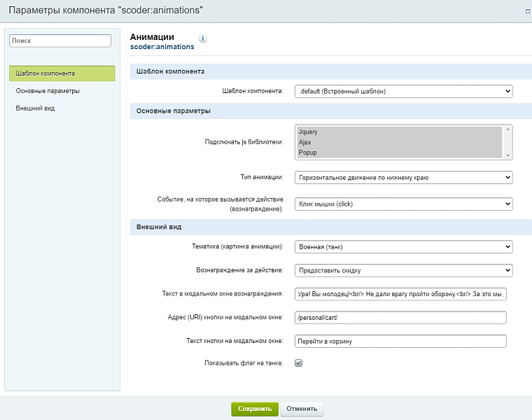This screenshot has width=532, height=420.
Task: Select Шаблон компонента in the left sidebar
Action: click(62, 73)
